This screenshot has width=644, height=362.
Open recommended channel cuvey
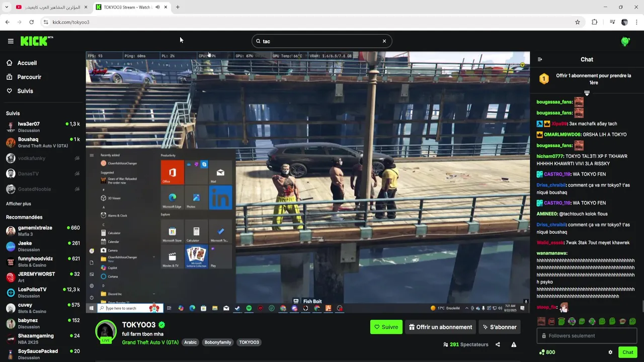pyautogui.click(x=43, y=308)
